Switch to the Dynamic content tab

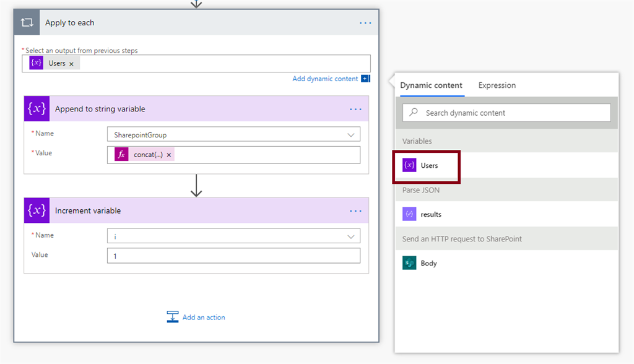click(431, 85)
